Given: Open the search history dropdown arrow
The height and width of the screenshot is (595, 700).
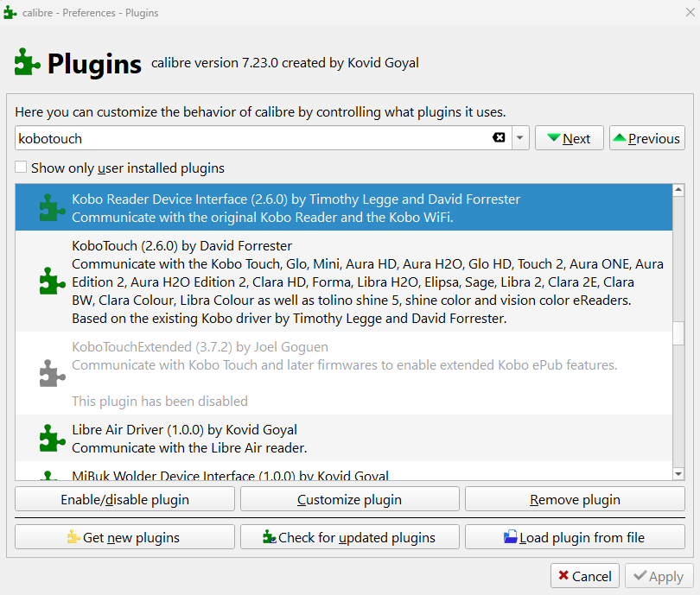Looking at the screenshot, I should click(x=519, y=138).
